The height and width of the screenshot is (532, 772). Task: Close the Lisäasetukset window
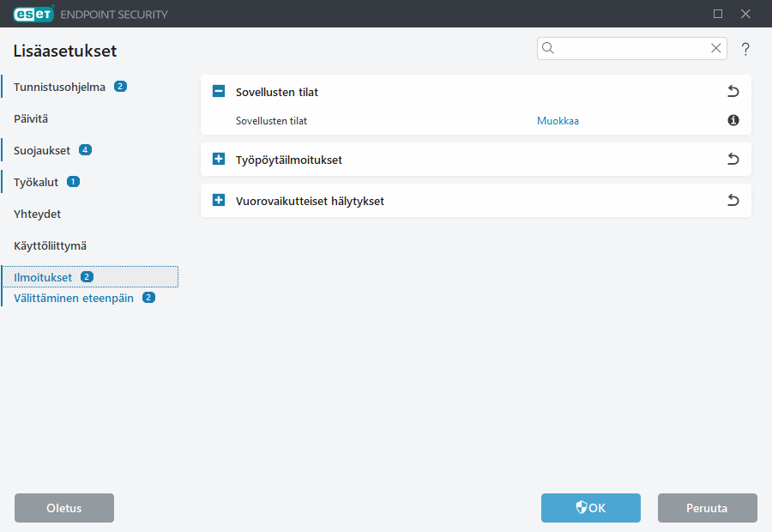tap(745, 14)
